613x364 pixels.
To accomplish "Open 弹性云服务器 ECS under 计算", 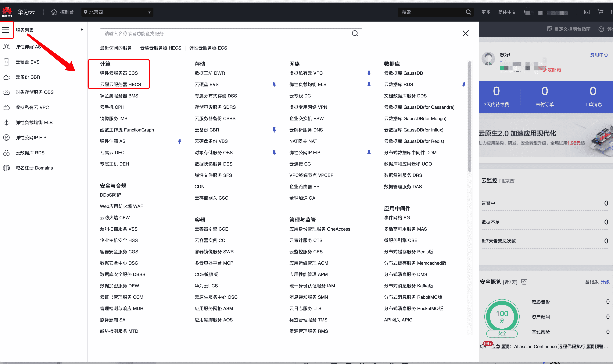I will pos(119,73).
